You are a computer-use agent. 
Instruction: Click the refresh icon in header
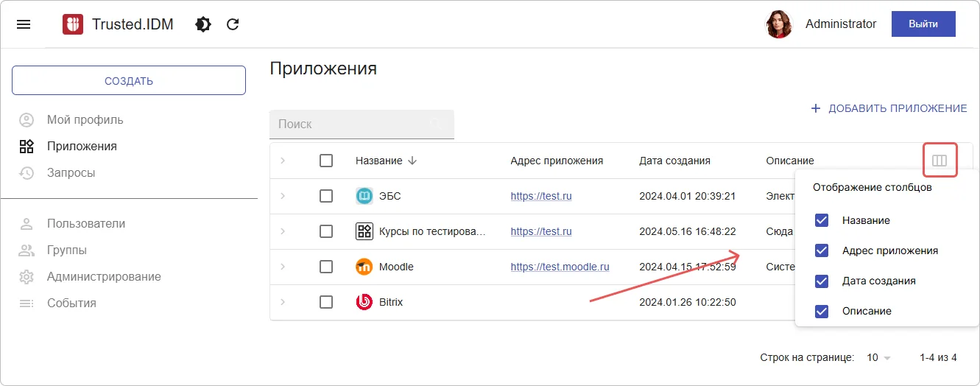click(233, 24)
